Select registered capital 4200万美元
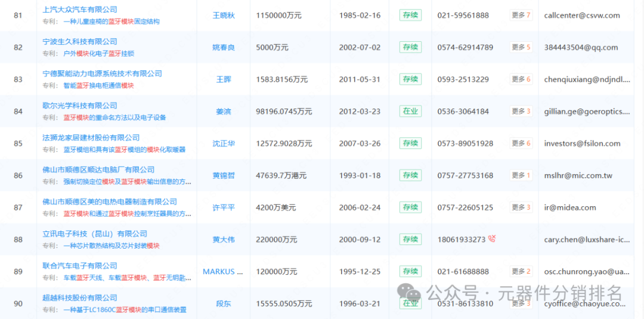The height and width of the screenshot is (319, 644). click(275, 207)
